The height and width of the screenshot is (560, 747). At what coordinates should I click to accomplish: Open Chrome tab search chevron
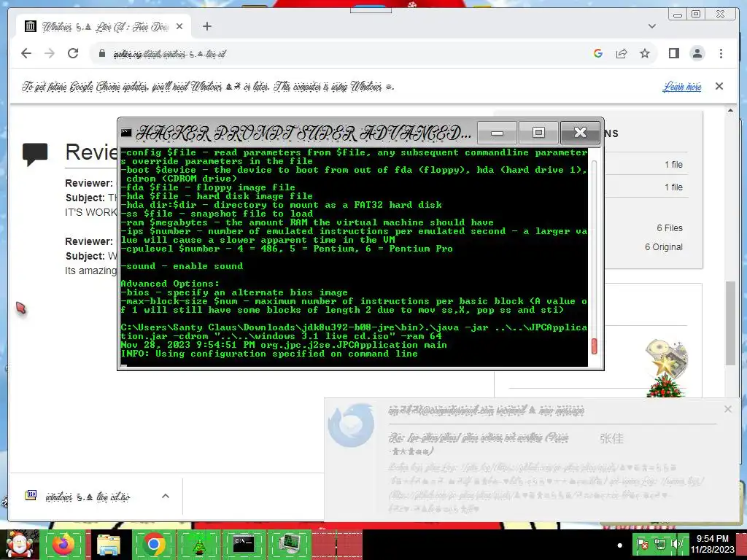click(652, 27)
